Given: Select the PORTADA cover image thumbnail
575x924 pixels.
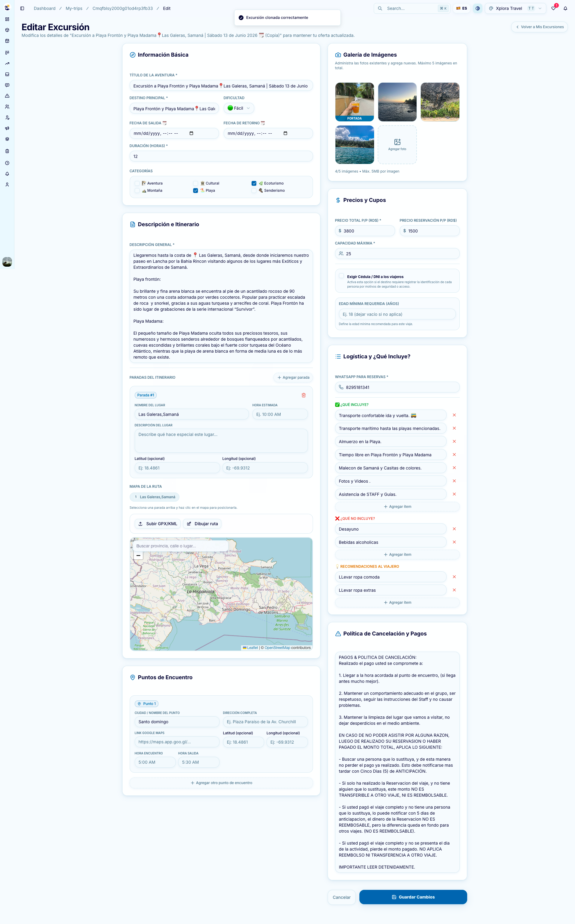Looking at the screenshot, I should (354, 102).
